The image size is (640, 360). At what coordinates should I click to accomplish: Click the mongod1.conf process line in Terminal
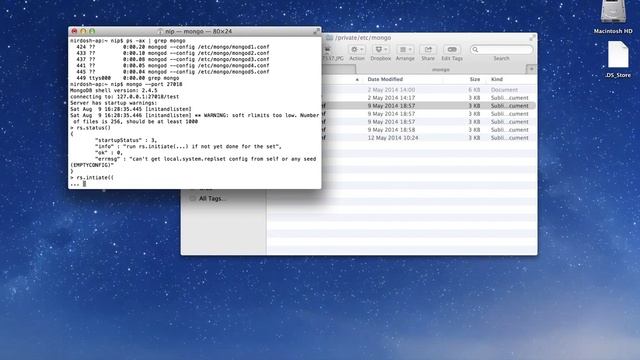click(x=173, y=47)
